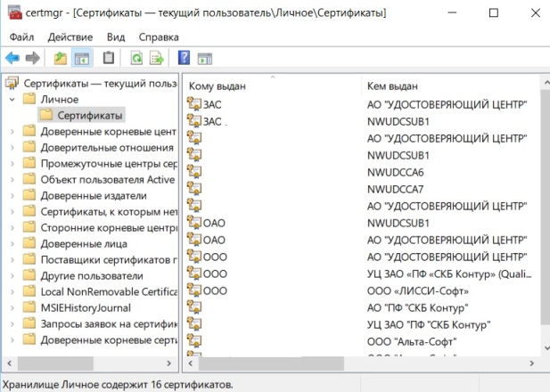This screenshot has width=550, height=392.
Task: Toggle the Show/Hide action pane icon
Action: (x=204, y=59)
